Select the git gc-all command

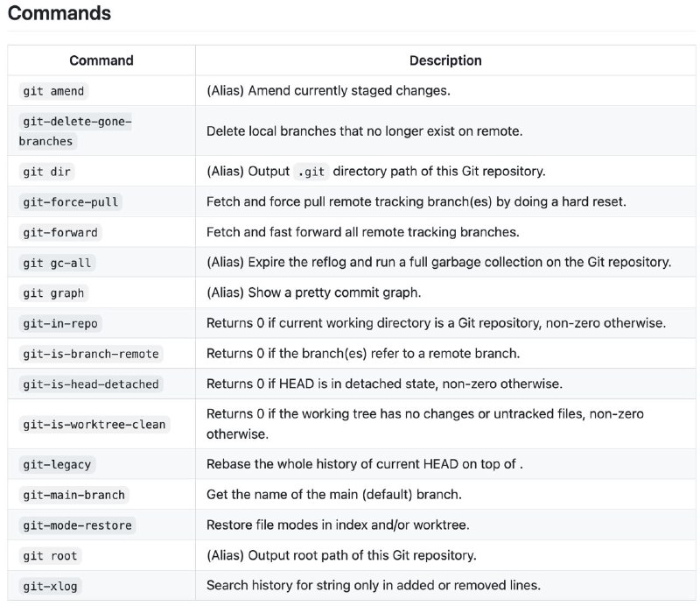[57, 263]
